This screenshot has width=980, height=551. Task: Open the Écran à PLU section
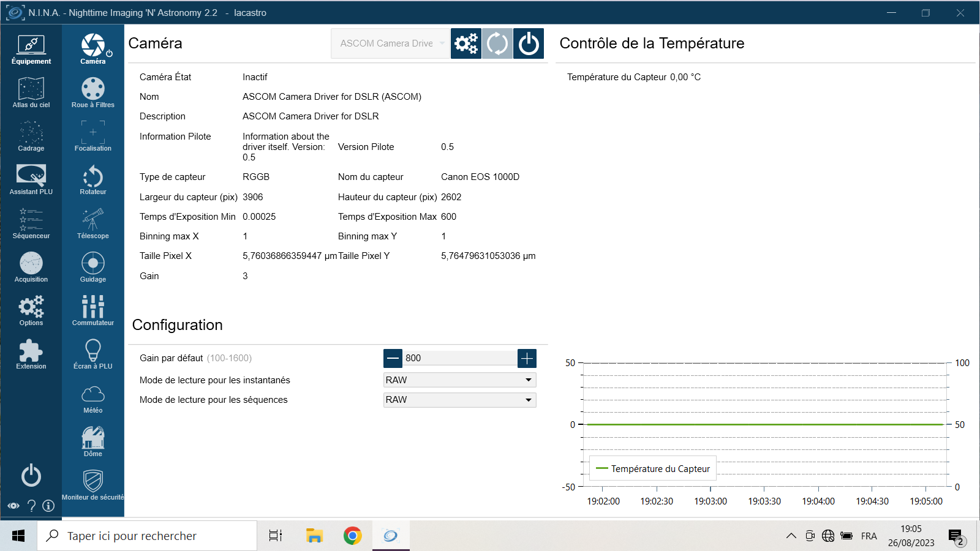tap(92, 354)
